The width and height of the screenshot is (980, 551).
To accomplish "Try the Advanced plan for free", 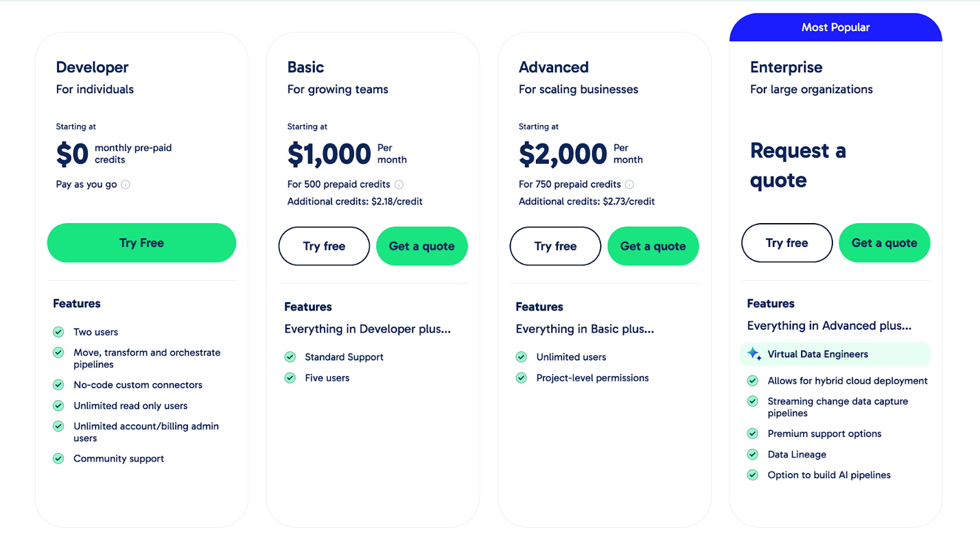I will click(x=556, y=246).
